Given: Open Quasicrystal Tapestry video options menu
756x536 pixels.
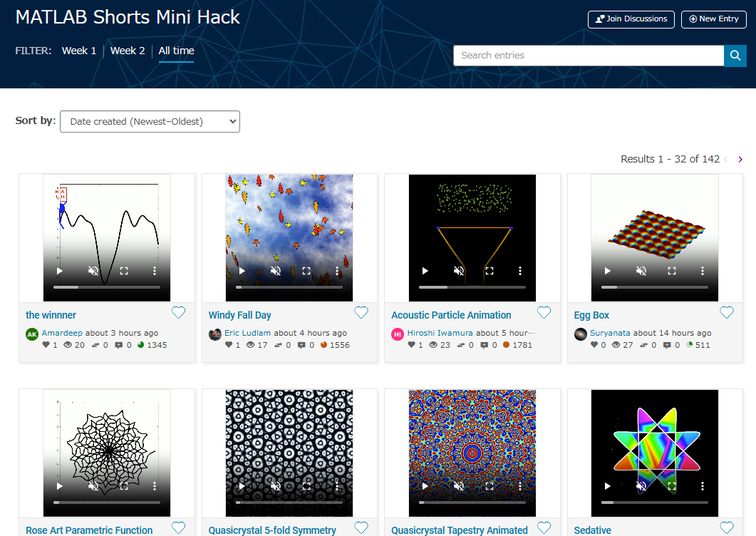Looking at the screenshot, I should (519, 486).
